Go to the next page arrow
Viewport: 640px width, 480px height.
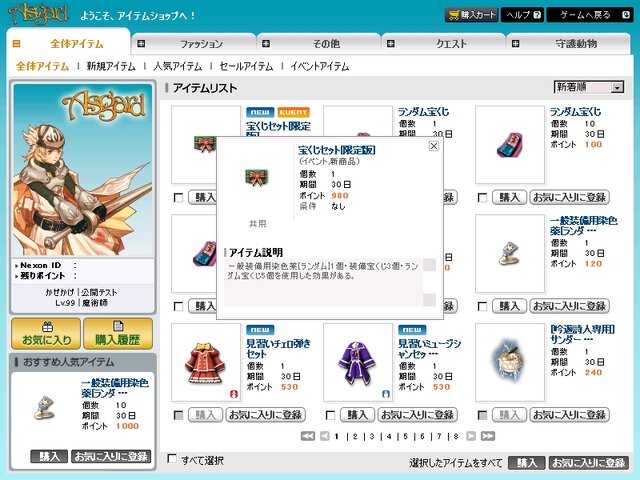(471, 436)
